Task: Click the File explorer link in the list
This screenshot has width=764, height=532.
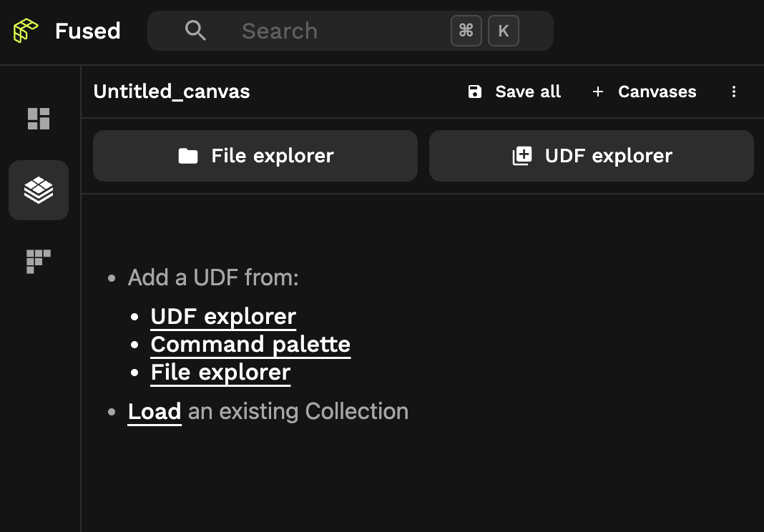Action: [x=220, y=372]
